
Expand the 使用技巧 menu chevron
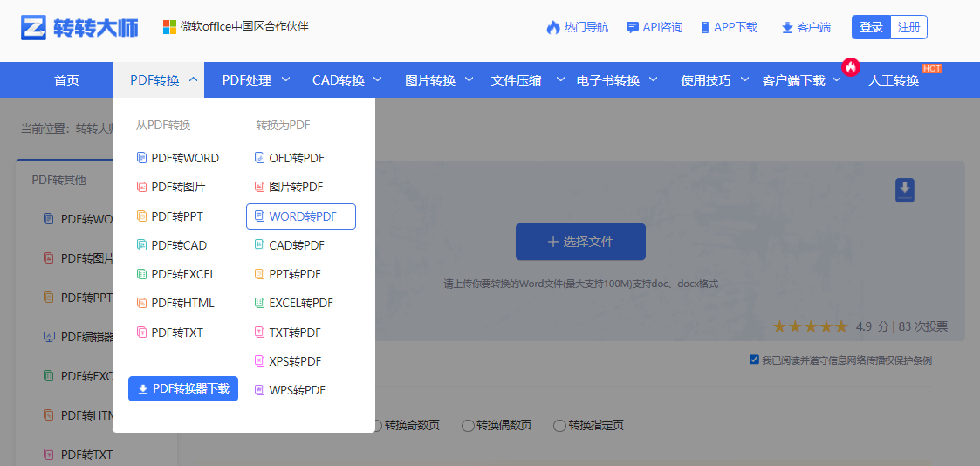(744, 79)
